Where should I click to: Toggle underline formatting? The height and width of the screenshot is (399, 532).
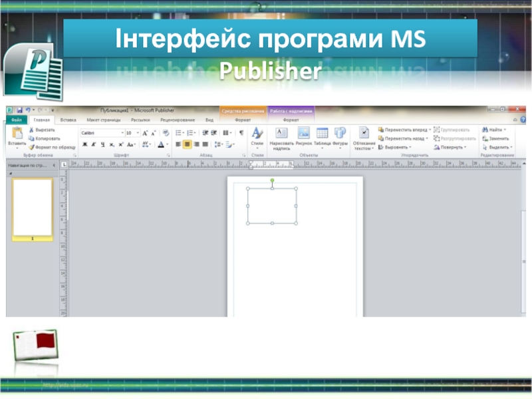[102, 144]
